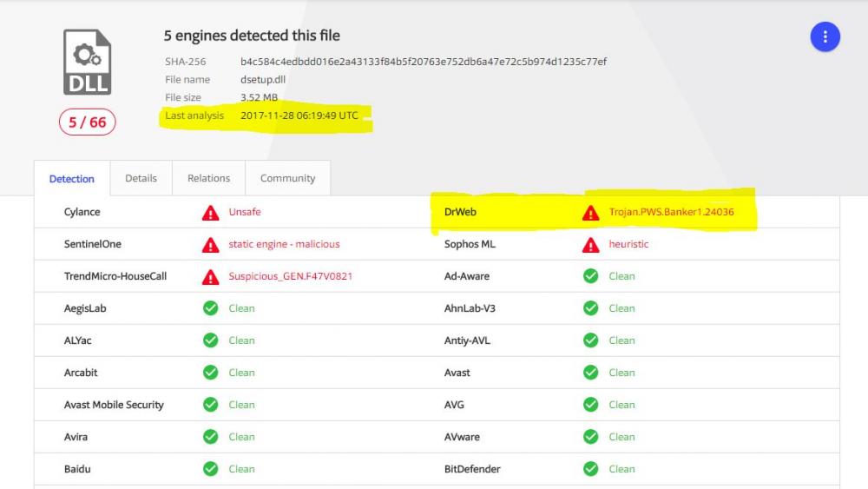
Task: Switch to the Details tab
Action: (141, 178)
